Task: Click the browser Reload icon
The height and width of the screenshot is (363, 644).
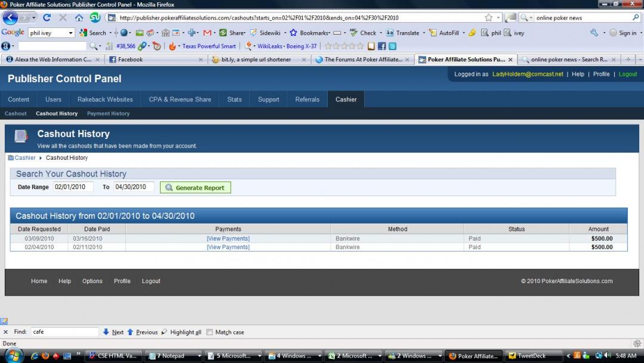Action: (x=47, y=18)
